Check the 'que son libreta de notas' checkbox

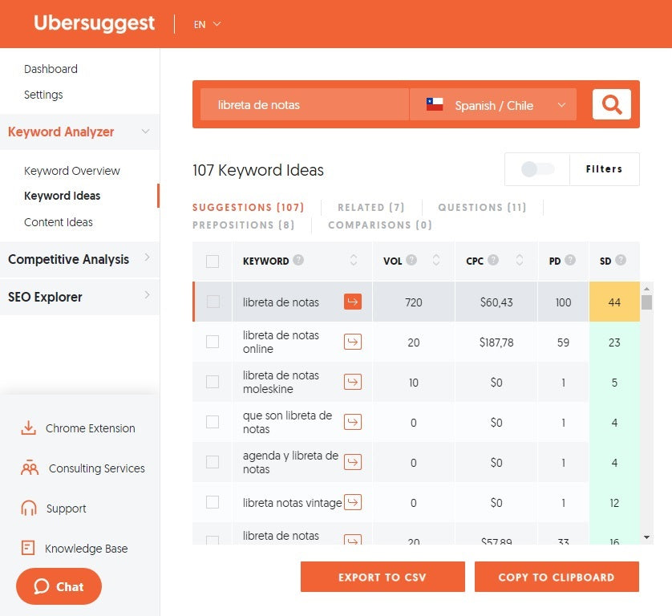[213, 422]
